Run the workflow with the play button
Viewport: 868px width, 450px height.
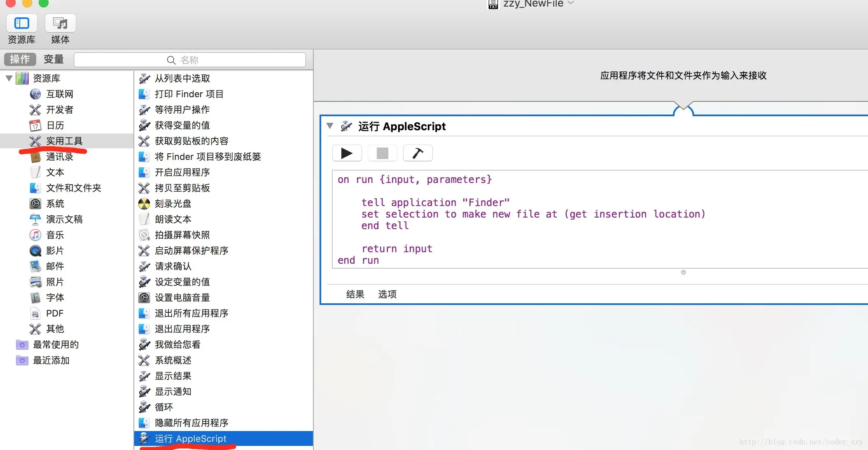click(x=347, y=153)
